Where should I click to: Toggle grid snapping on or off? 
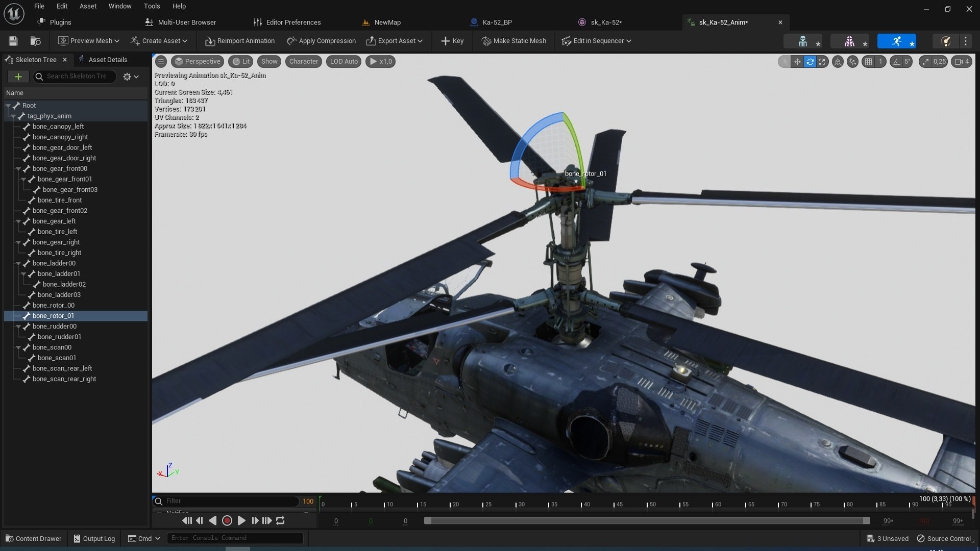868,62
